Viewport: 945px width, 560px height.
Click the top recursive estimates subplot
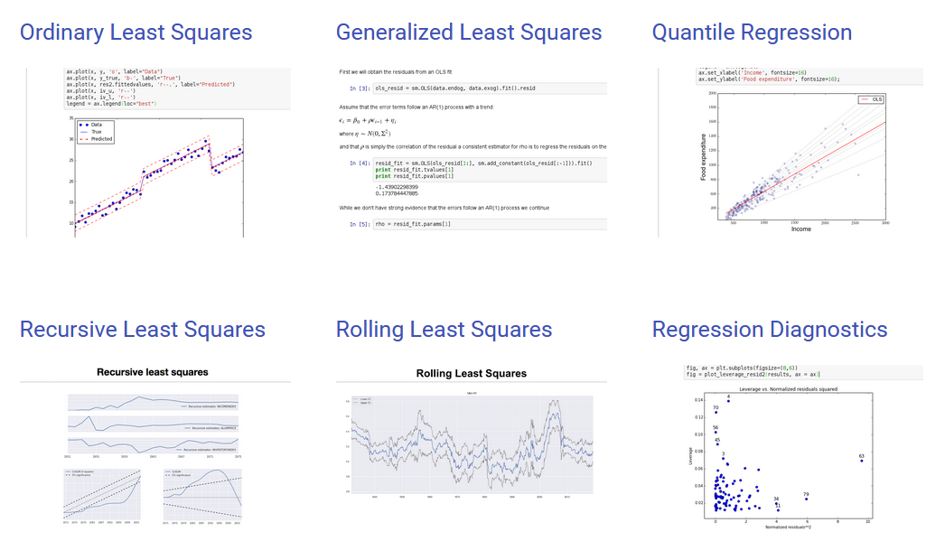(x=153, y=403)
